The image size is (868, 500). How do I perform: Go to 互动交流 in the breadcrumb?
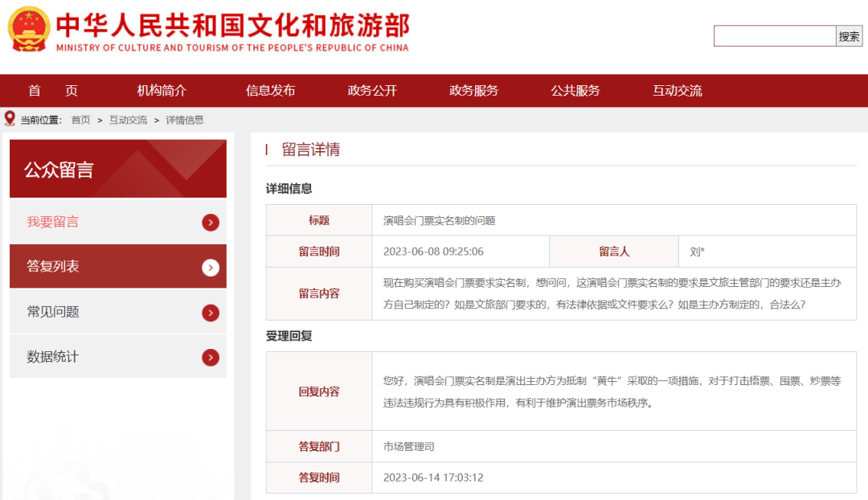point(128,120)
